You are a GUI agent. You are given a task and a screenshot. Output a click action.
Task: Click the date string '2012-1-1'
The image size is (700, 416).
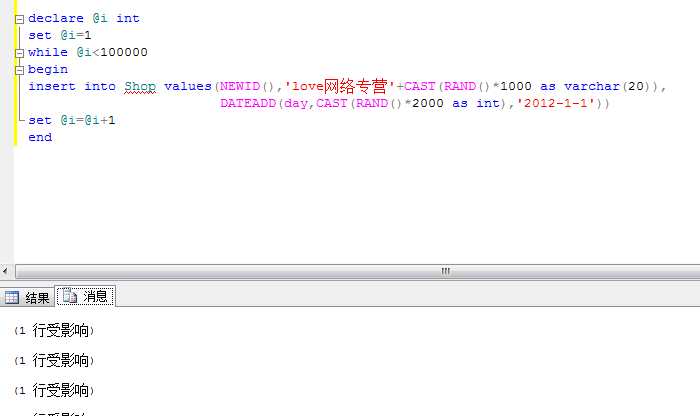click(556, 104)
